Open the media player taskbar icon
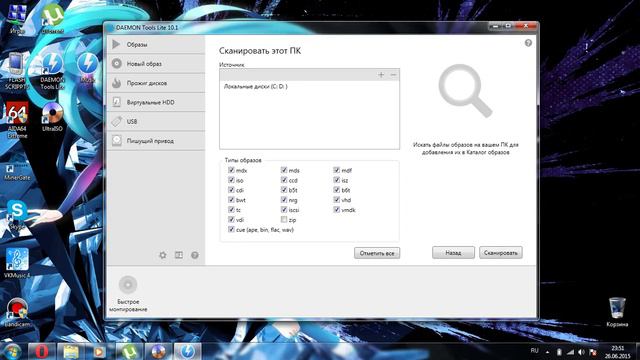Image resolution: width=640 pixels, height=360 pixels. point(99,351)
